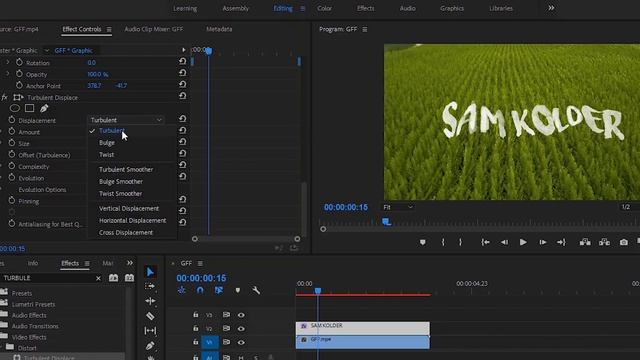Choose Turbulent Smoother option

pos(126,169)
